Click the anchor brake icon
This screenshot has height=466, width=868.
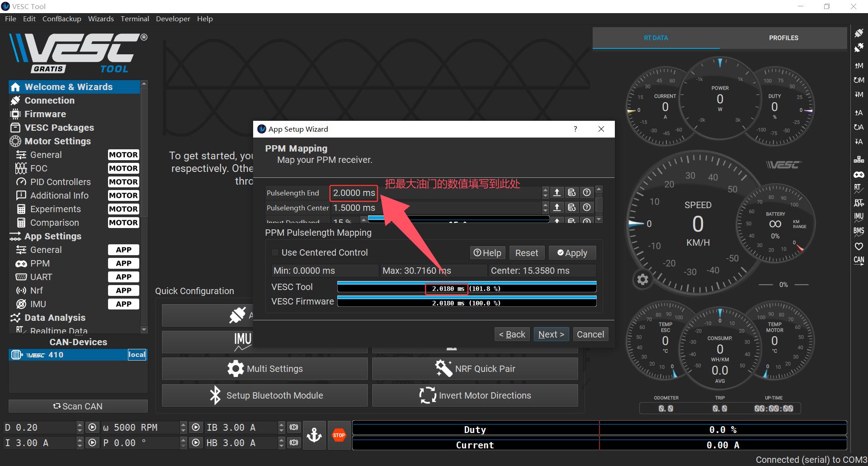point(314,435)
